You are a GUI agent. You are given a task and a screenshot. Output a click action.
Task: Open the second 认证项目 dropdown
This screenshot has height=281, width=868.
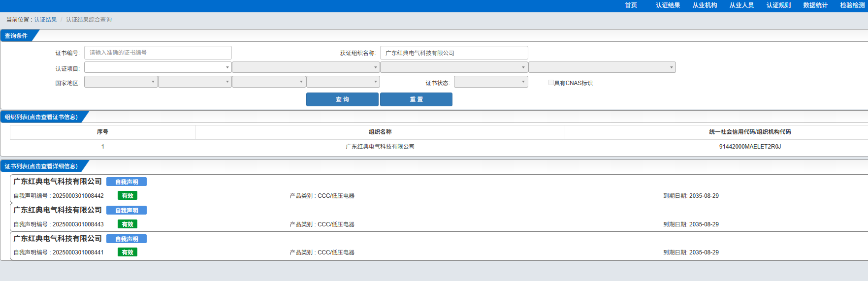pyautogui.click(x=306, y=67)
